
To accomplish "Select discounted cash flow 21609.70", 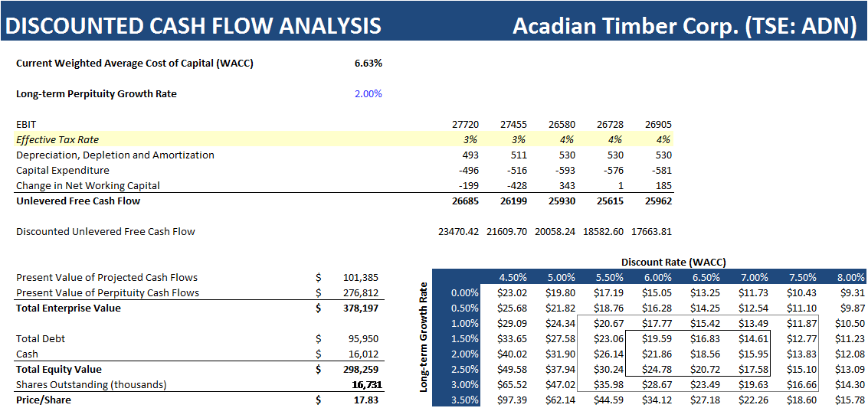I will pos(507,232).
